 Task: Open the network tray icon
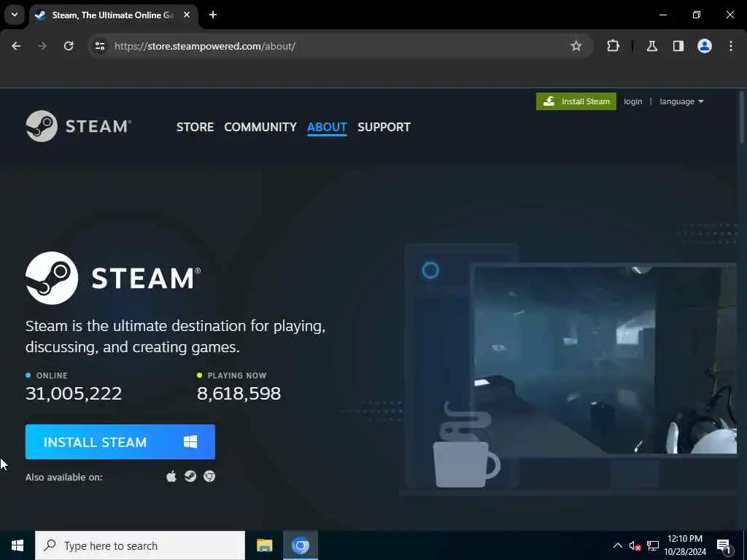pyautogui.click(x=653, y=545)
